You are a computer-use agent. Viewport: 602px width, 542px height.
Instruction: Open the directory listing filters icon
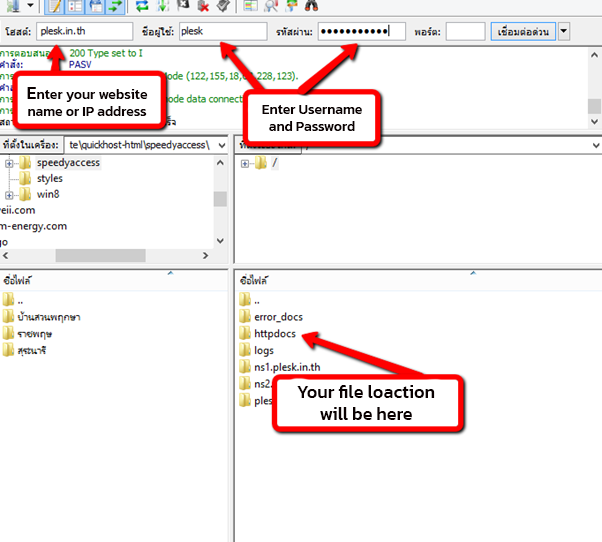click(250, 5)
